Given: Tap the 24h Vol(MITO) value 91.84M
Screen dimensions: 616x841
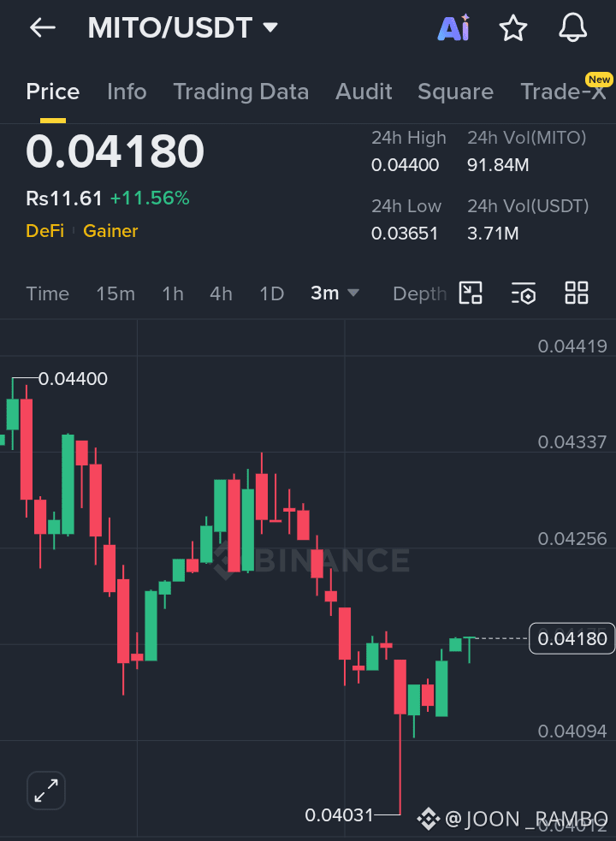Looking at the screenshot, I should pyautogui.click(x=498, y=165).
